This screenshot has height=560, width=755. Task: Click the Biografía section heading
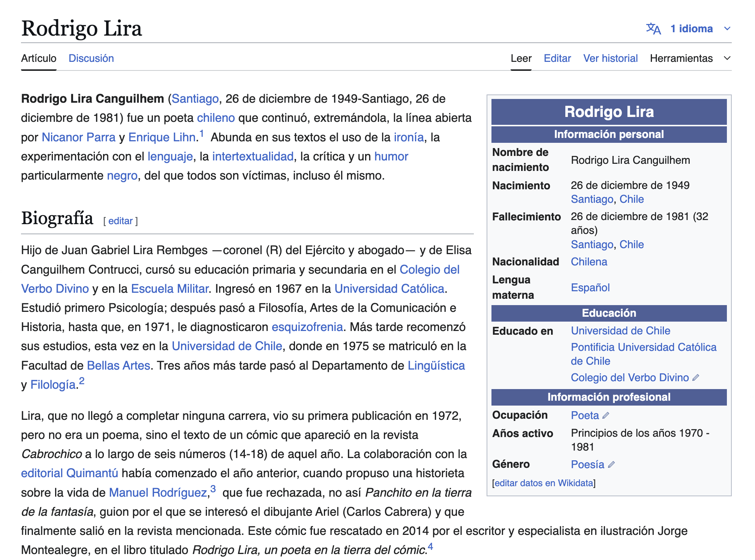tap(57, 219)
